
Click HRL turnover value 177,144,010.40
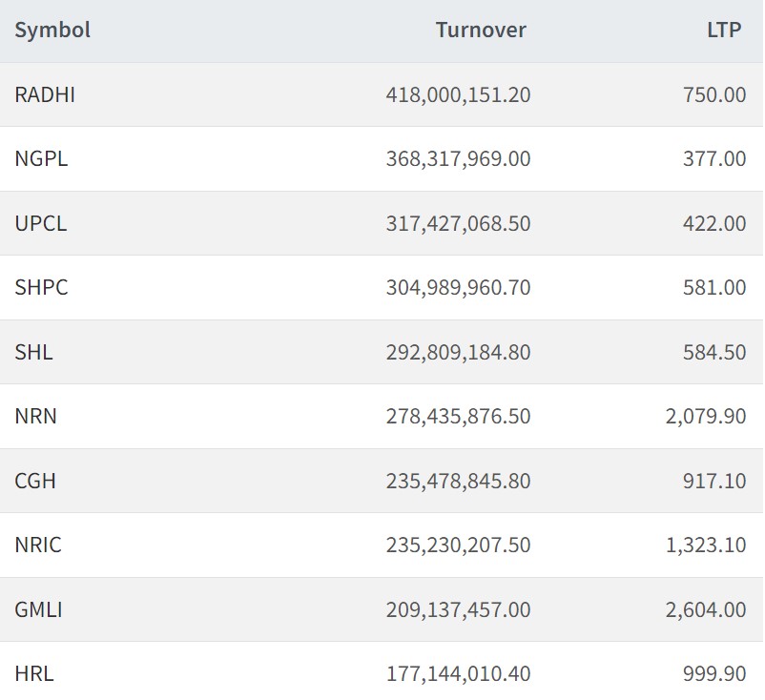coord(458,674)
